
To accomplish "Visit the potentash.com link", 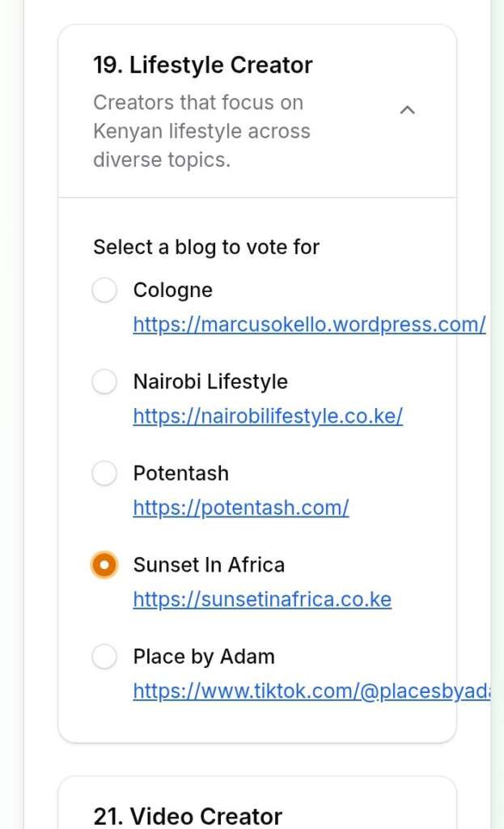I will [x=241, y=508].
